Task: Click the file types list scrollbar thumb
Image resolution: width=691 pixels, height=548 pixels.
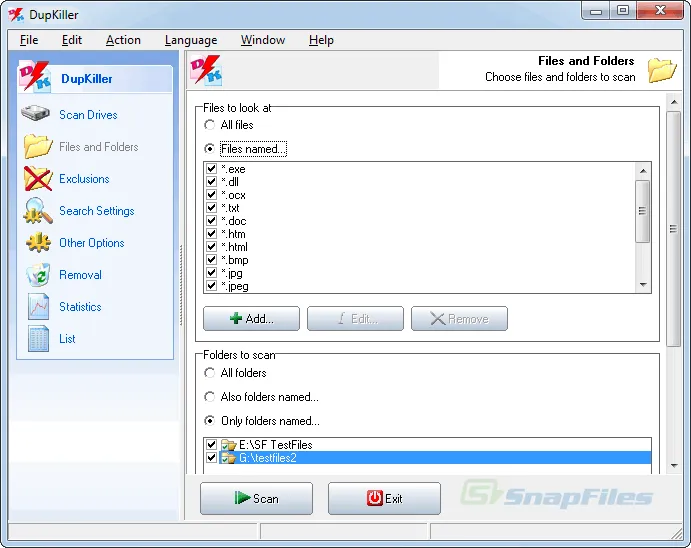Action: tap(643, 211)
